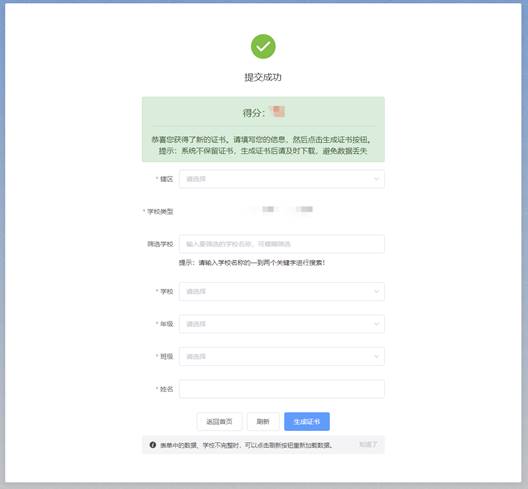Open the 学校 dropdown

coord(282,291)
